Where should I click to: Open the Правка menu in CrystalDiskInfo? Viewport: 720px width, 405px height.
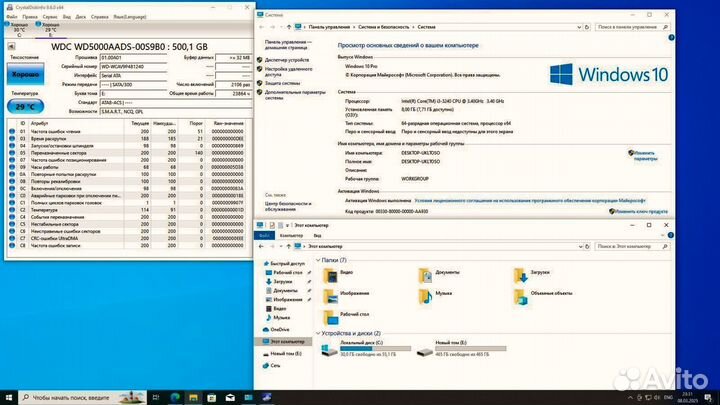click(30, 17)
